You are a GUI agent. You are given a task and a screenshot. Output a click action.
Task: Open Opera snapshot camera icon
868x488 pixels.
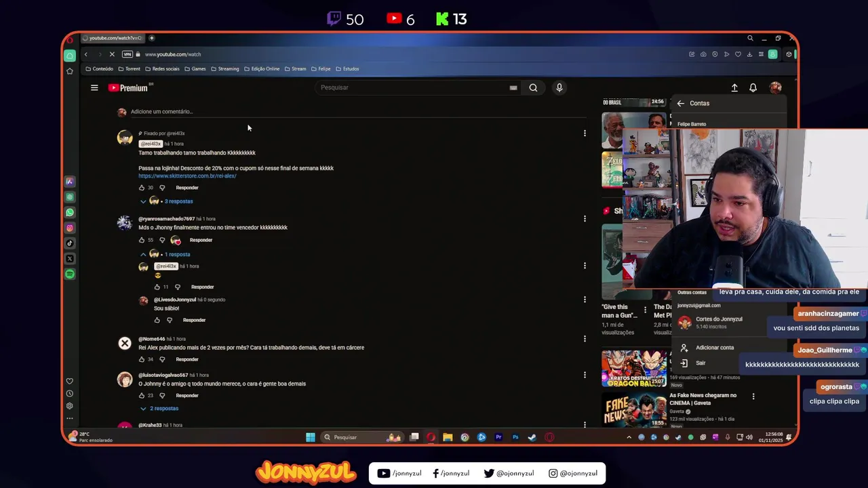(703, 54)
